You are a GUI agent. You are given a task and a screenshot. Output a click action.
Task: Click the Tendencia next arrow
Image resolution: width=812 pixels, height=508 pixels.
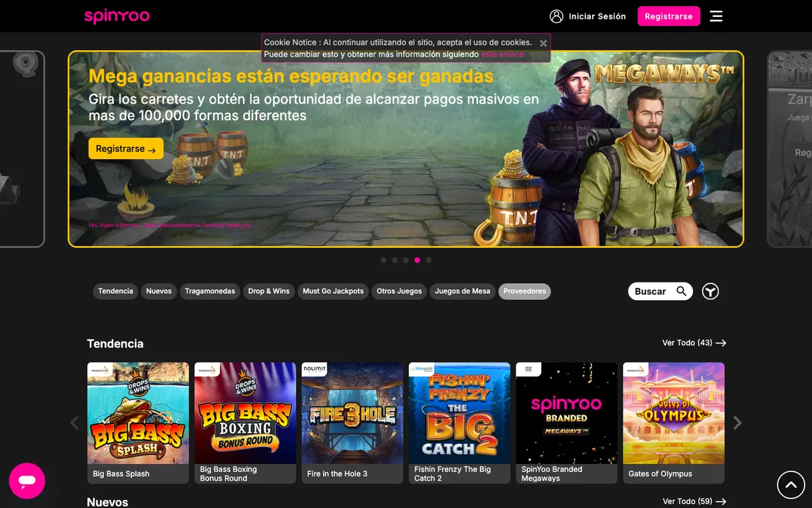738,423
